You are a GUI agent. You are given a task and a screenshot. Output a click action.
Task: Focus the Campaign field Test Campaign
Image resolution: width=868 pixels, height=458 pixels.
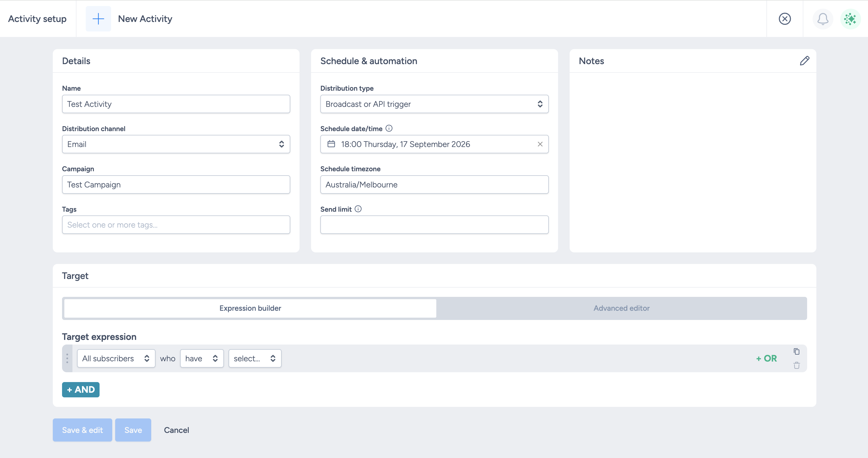pos(176,185)
